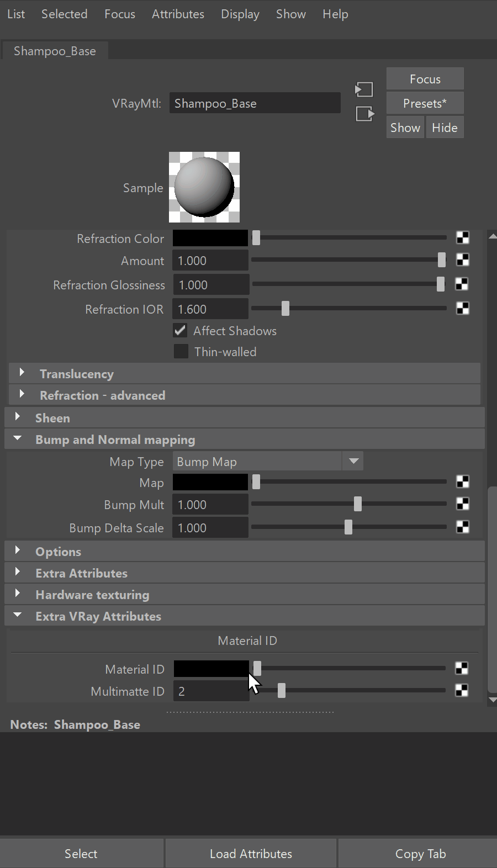Click the Load Attributes button
Image resolution: width=497 pixels, height=868 pixels.
pos(251,853)
